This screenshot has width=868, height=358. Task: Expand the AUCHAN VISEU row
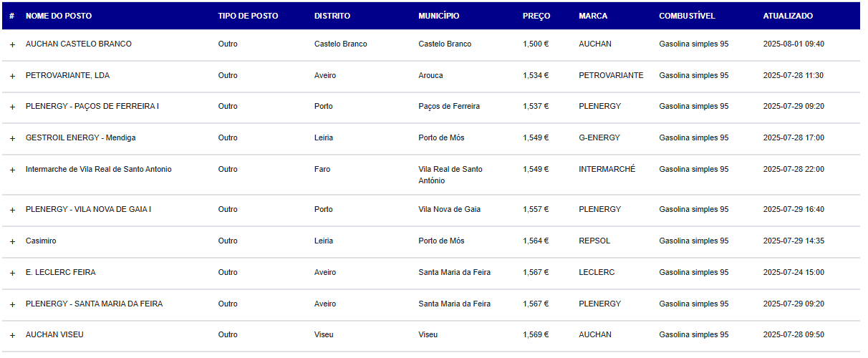tap(11, 335)
